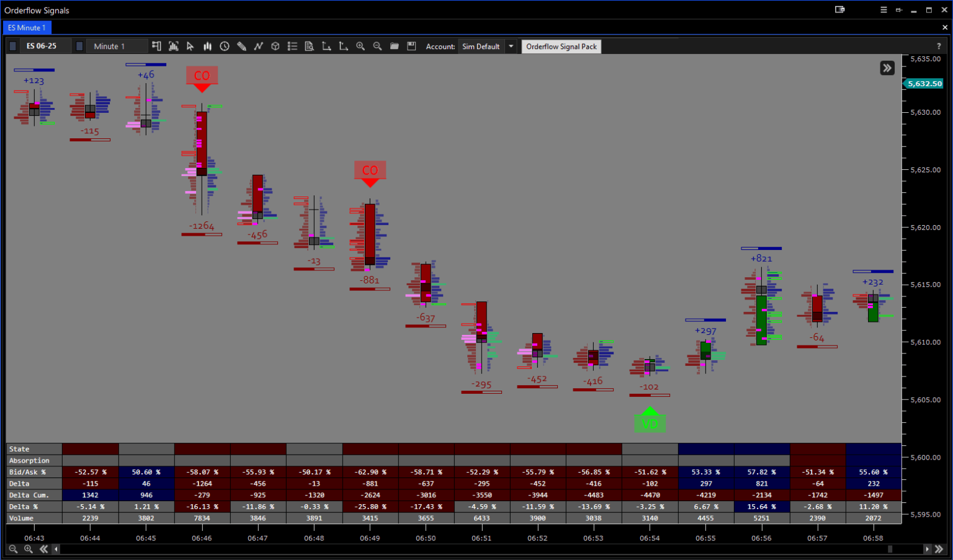The image size is (953, 560).
Task: Click the clock icon to change time settings
Action: pos(225,47)
